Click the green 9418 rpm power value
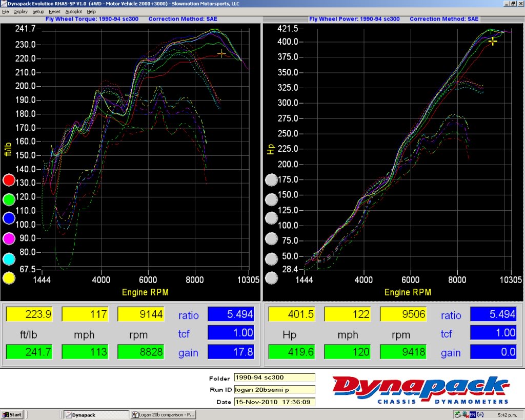Viewport: 525px width, 420px height. pos(403,352)
